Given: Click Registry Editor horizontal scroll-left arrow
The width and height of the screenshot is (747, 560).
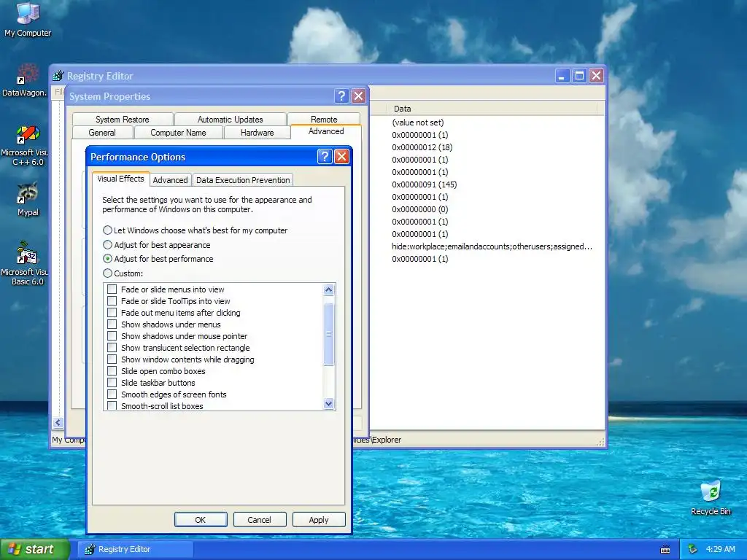Looking at the screenshot, I should (x=58, y=422).
